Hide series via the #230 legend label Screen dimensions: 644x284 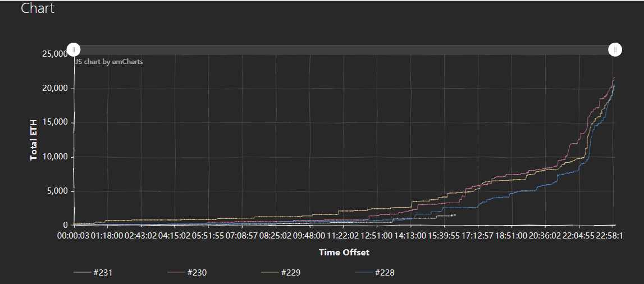[x=198, y=273]
